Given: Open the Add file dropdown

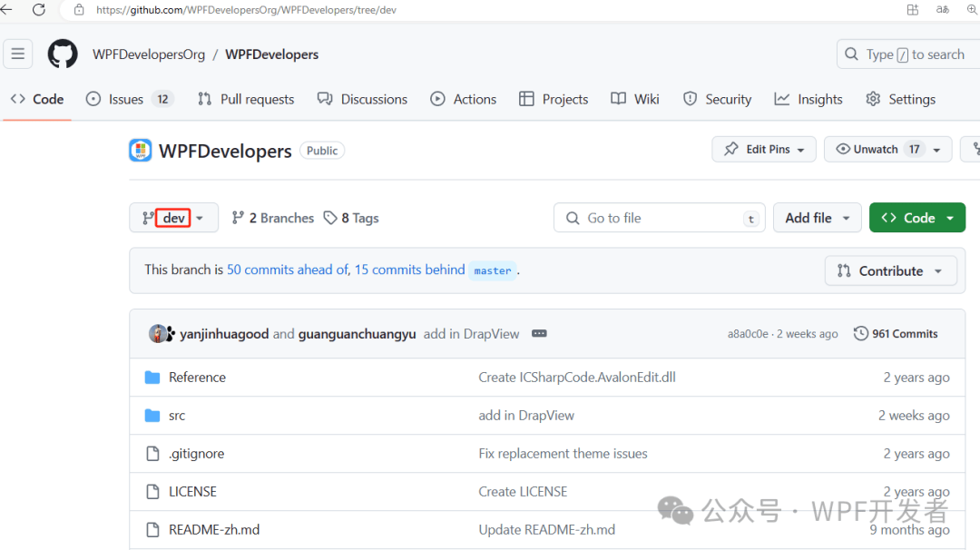Looking at the screenshot, I should click(x=817, y=217).
